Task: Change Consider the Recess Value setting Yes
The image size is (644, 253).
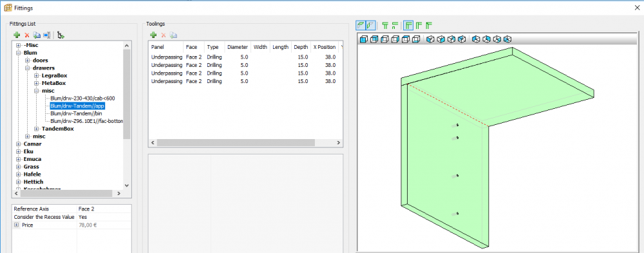Action: pos(104,217)
